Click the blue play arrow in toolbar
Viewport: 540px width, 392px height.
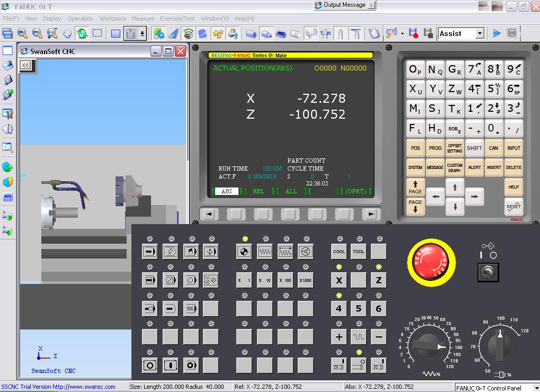point(497,33)
